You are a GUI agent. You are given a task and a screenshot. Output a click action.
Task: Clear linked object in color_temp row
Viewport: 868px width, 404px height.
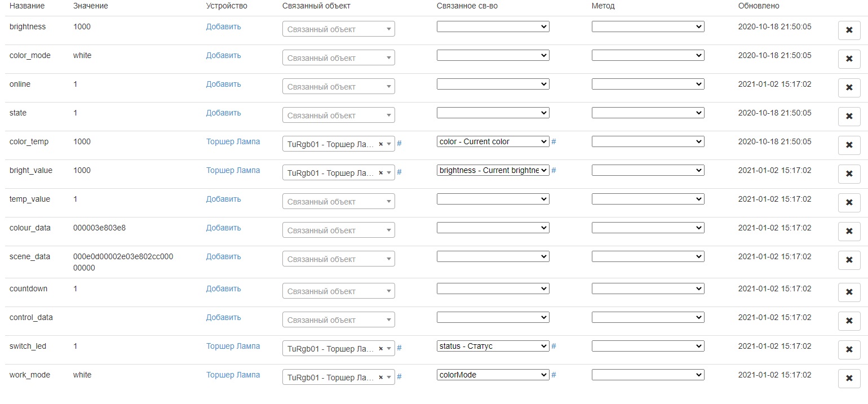coord(380,144)
